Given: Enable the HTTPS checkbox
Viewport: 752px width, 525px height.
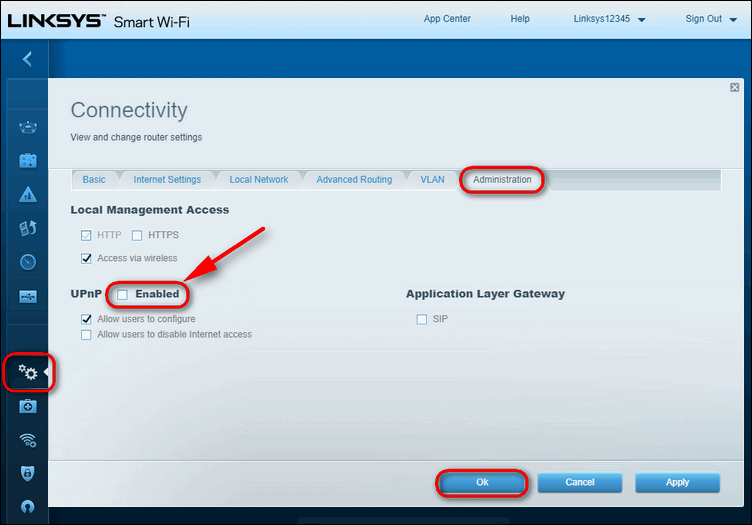Looking at the screenshot, I should coord(137,235).
